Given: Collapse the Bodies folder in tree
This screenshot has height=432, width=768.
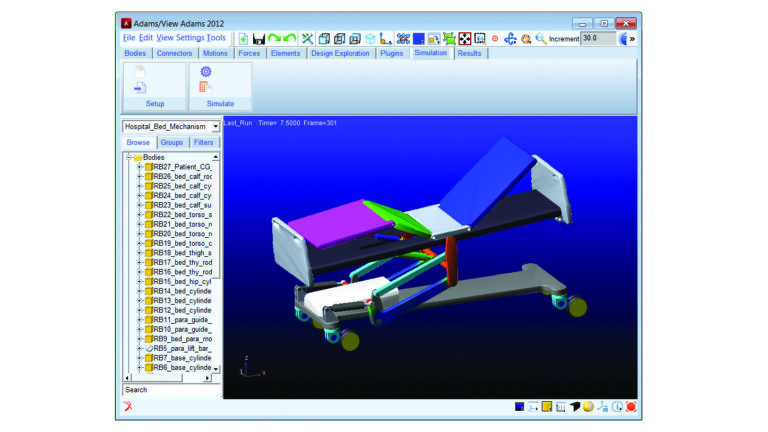Looking at the screenshot, I should click(129, 157).
